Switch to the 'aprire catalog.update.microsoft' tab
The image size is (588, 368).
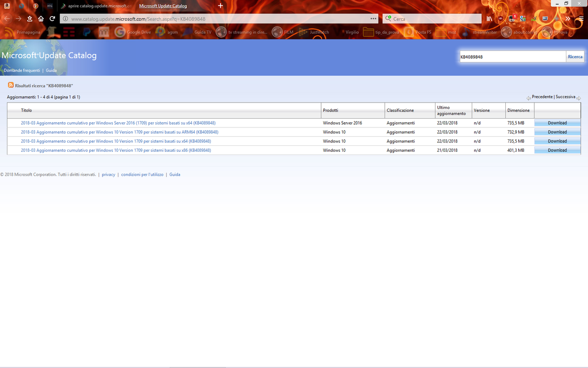pyautogui.click(x=96, y=6)
